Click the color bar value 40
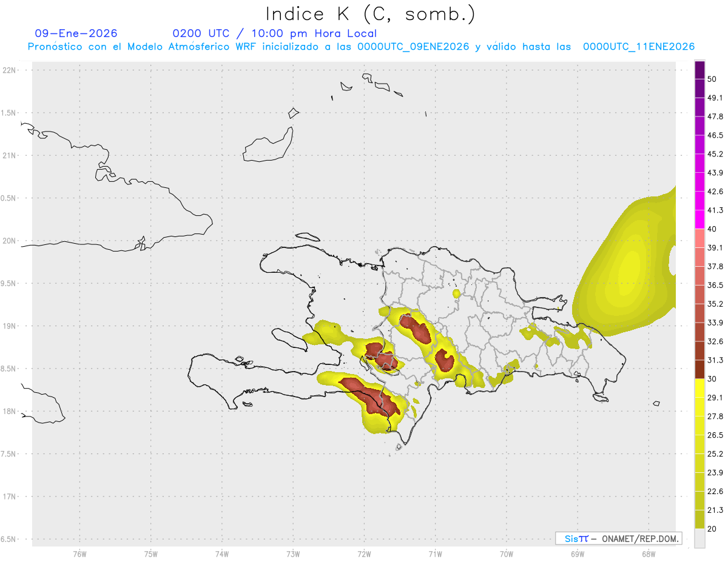 [x=712, y=229]
